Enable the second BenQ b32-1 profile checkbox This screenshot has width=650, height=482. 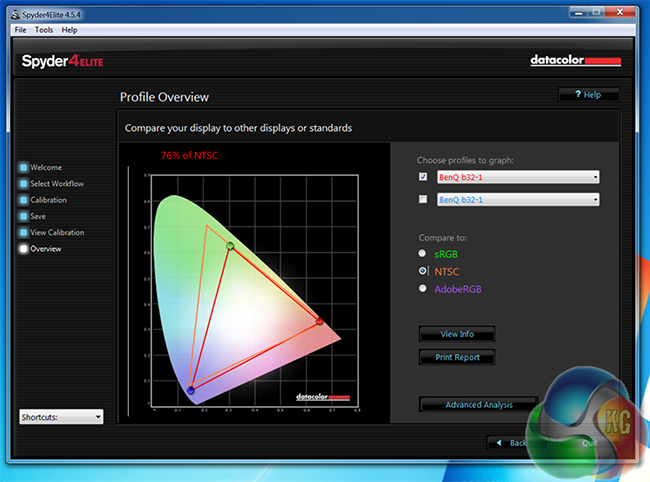[423, 200]
